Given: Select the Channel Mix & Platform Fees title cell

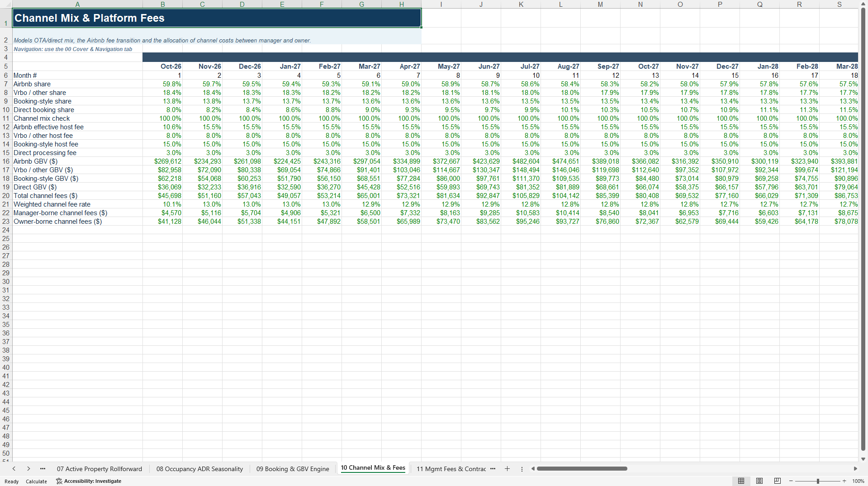Looking at the screenshot, I should click(x=217, y=18).
